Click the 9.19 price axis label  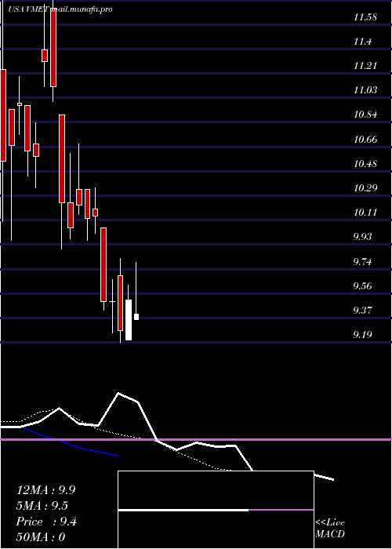pyautogui.click(x=362, y=335)
